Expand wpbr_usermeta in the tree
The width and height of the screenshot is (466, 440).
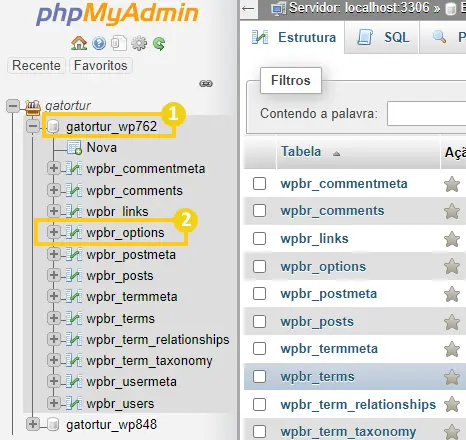coord(54,381)
